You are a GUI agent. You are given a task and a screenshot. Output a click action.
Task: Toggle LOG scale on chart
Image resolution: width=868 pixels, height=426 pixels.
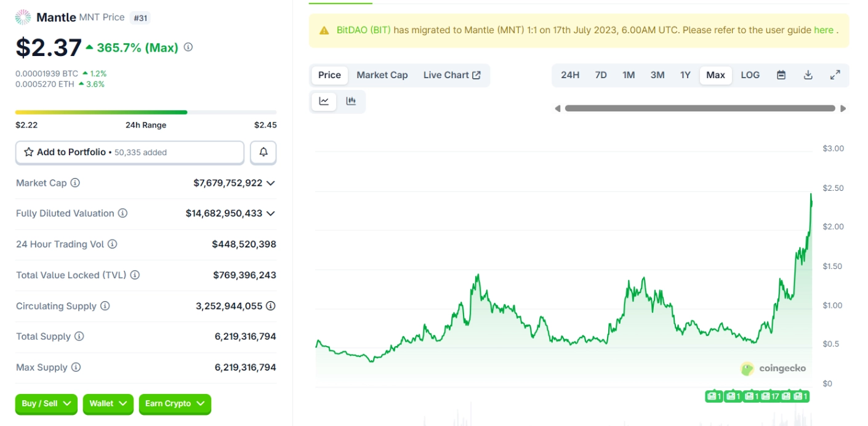point(750,75)
